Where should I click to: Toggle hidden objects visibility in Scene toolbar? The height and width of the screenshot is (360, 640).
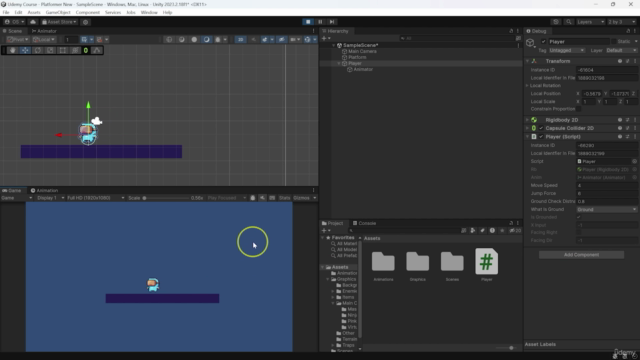coord(282,39)
